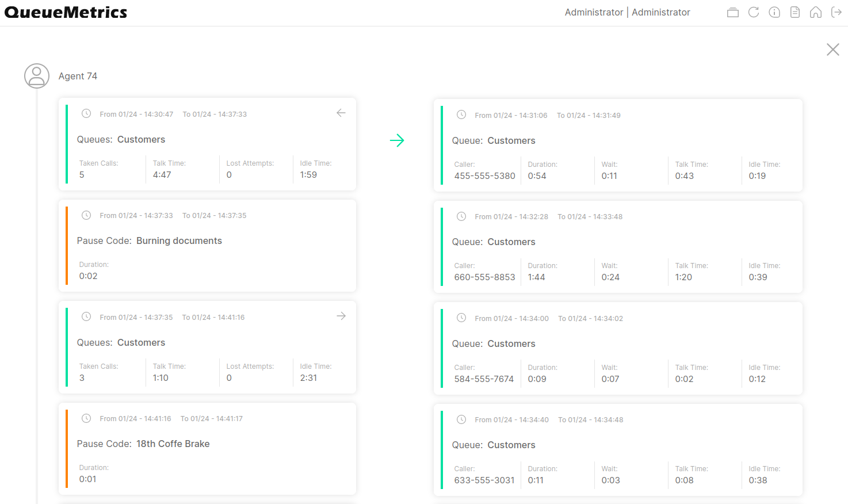Click the Agent 74 name label
848x504 pixels.
(x=78, y=76)
